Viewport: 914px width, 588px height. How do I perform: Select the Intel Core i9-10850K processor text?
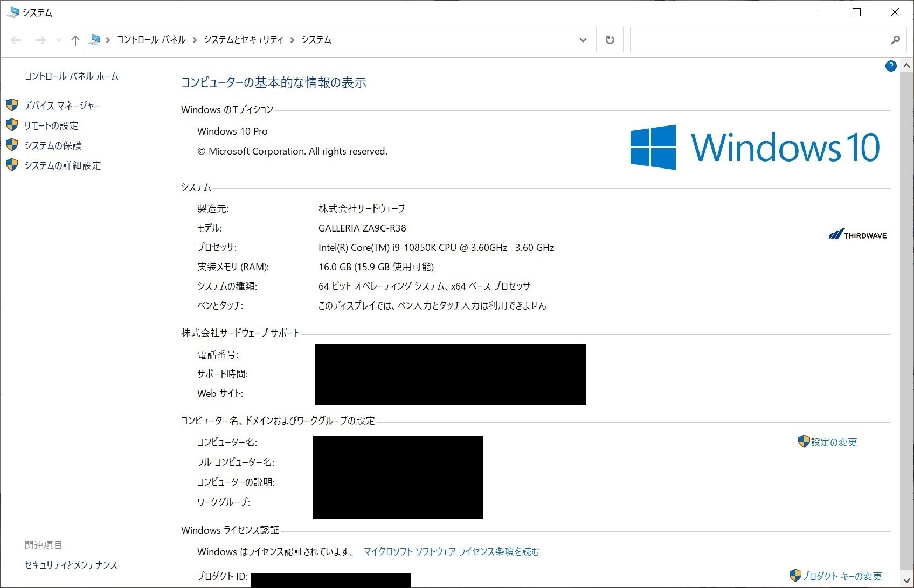click(436, 248)
